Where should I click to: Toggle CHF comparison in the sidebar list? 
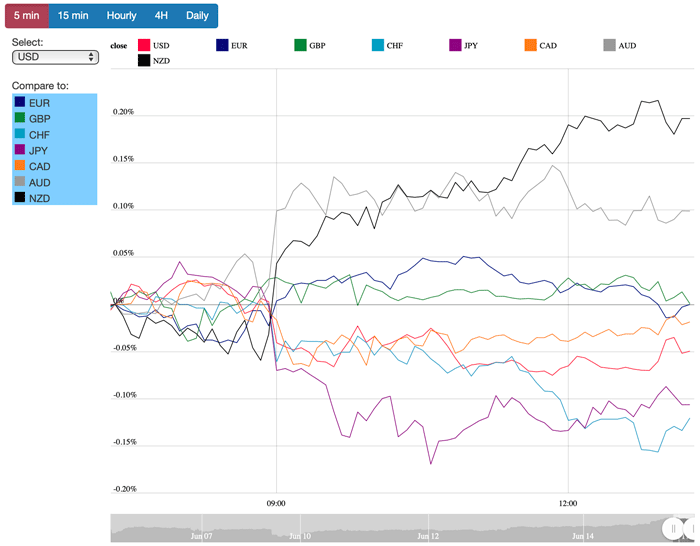pyautogui.click(x=40, y=135)
